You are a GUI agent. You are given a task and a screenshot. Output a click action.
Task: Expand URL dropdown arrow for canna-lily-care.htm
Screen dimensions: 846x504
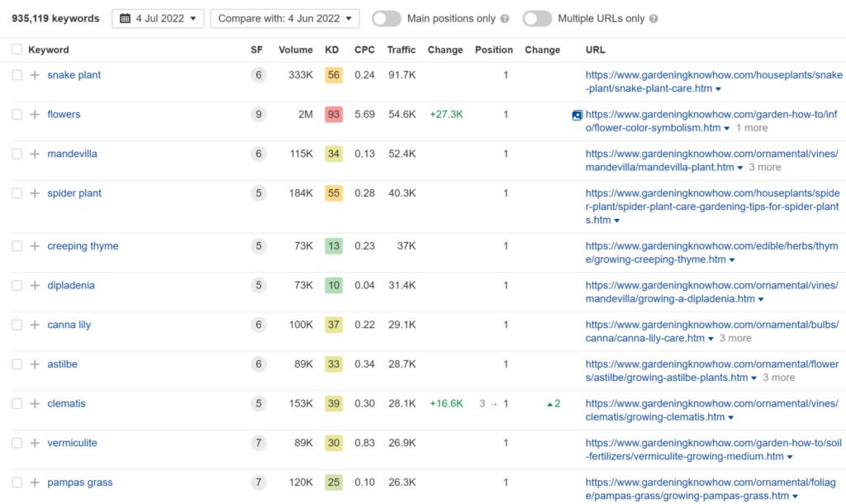point(711,339)
